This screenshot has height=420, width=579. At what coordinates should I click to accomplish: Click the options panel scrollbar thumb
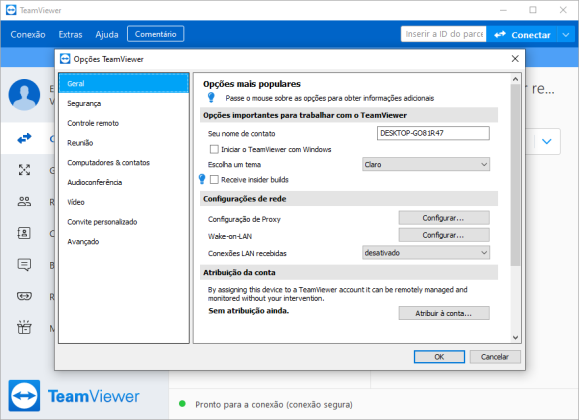click(x=515, y=175)
